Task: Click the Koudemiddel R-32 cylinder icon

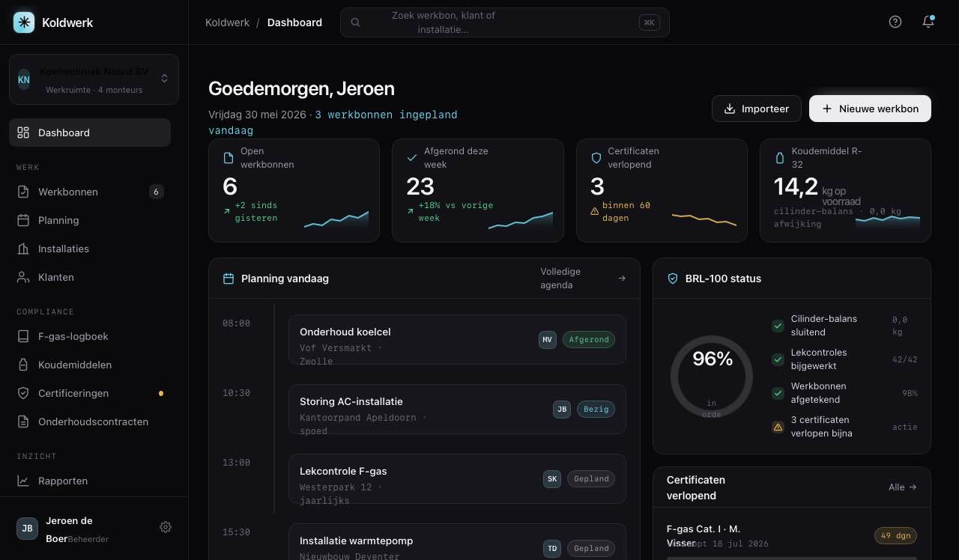Action: click(780, 158)
